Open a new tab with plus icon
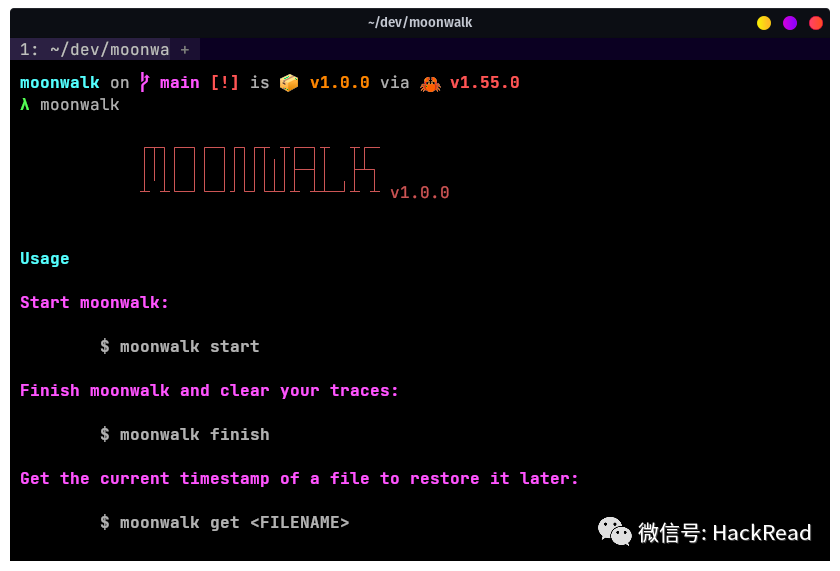This screenshot has width=840, height=571. coord(185,50)
